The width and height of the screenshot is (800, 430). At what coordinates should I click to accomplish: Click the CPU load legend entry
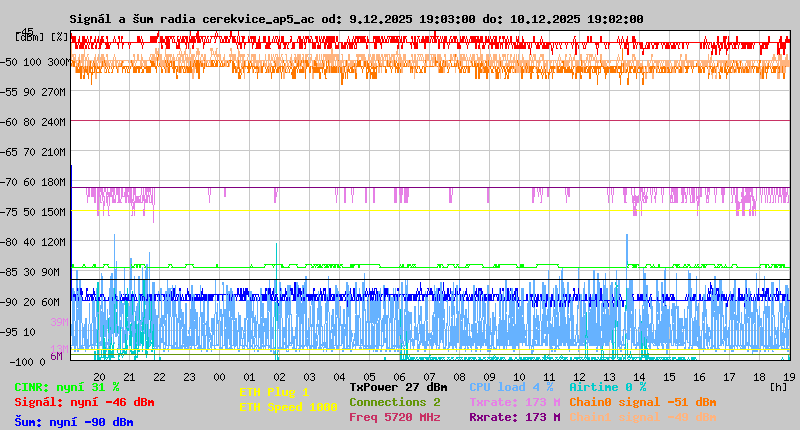(x=511, y=387)
